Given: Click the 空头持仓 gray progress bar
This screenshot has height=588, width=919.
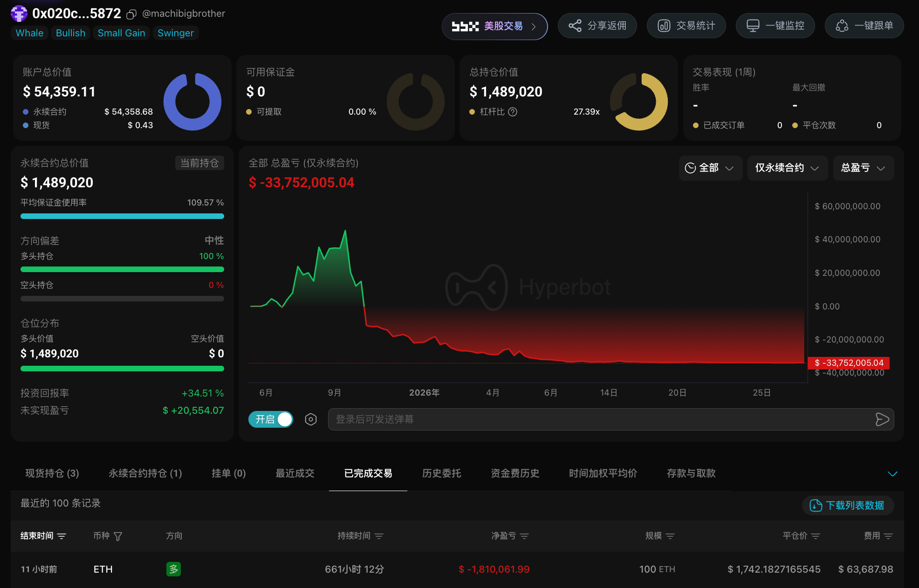Looking at the screenshot, I should click(122, 299).
